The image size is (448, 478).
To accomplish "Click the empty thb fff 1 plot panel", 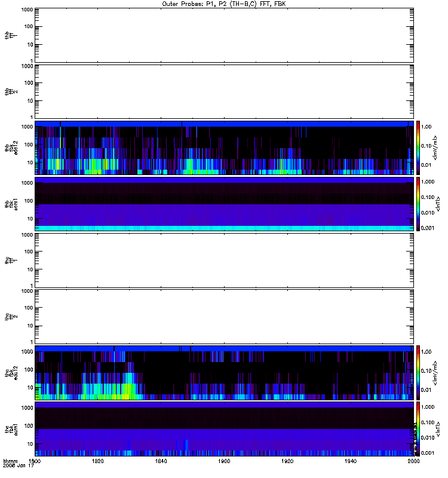I will click(x=224, y=35).
